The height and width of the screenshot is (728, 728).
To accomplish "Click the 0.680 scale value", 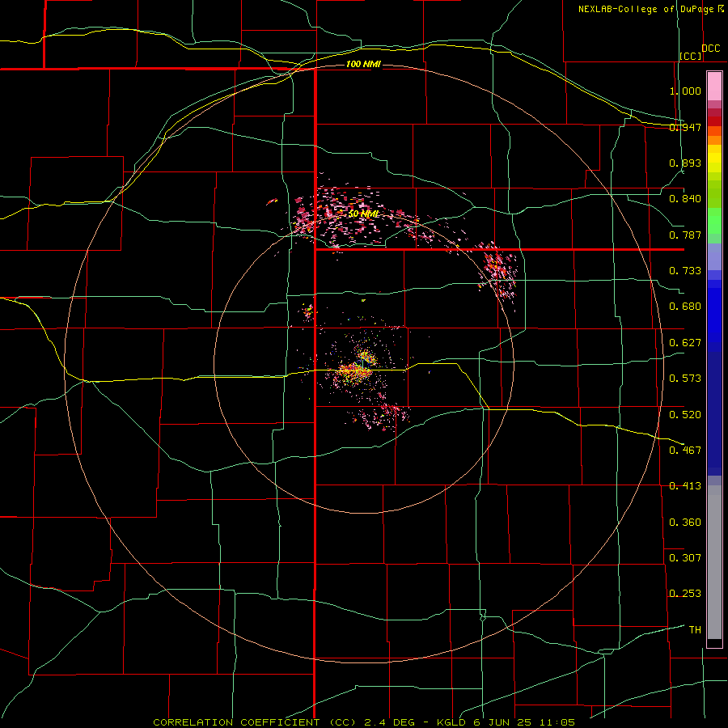I will [685, 307].
